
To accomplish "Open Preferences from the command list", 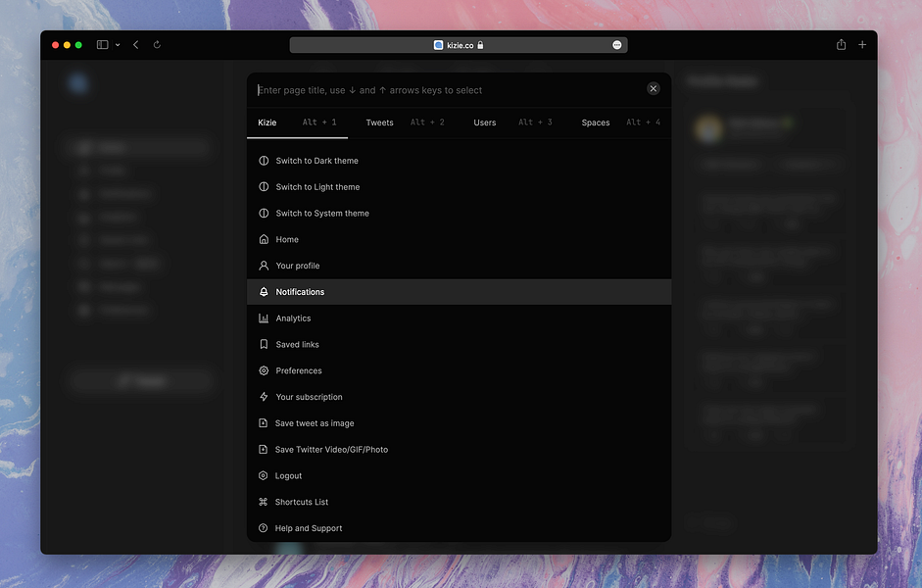I will [x=459, y=370].
